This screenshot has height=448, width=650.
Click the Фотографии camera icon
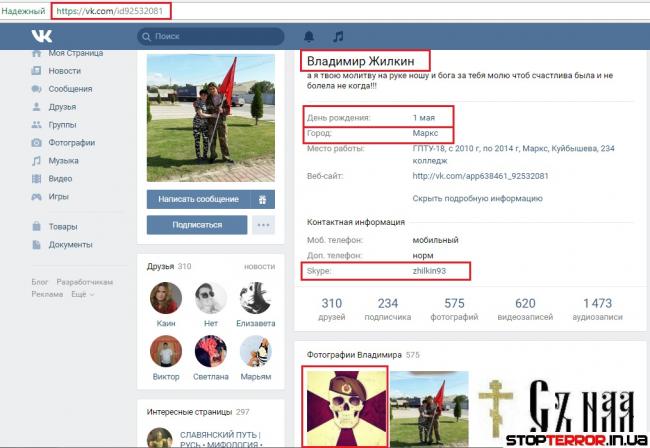pyautogui.click(x=36, y=143)
